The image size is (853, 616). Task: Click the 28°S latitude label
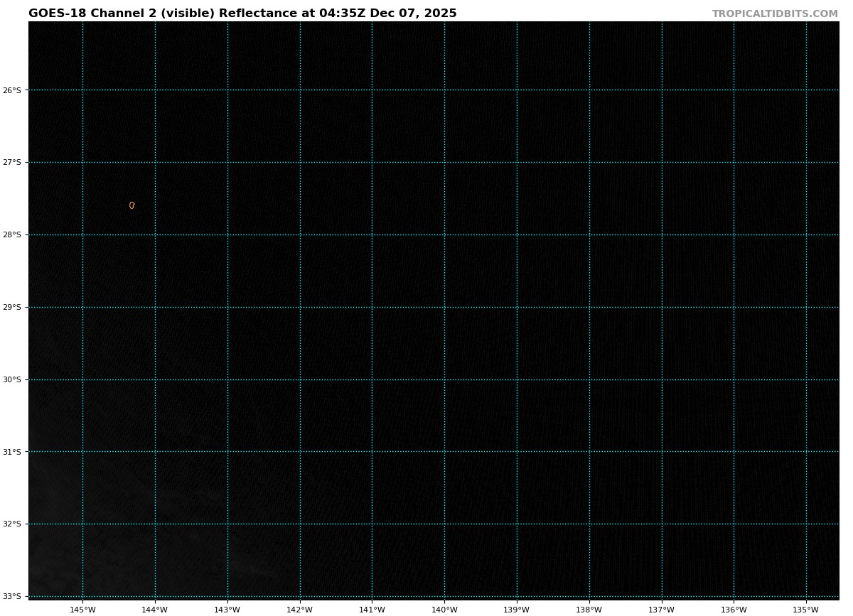coord(12,235)
